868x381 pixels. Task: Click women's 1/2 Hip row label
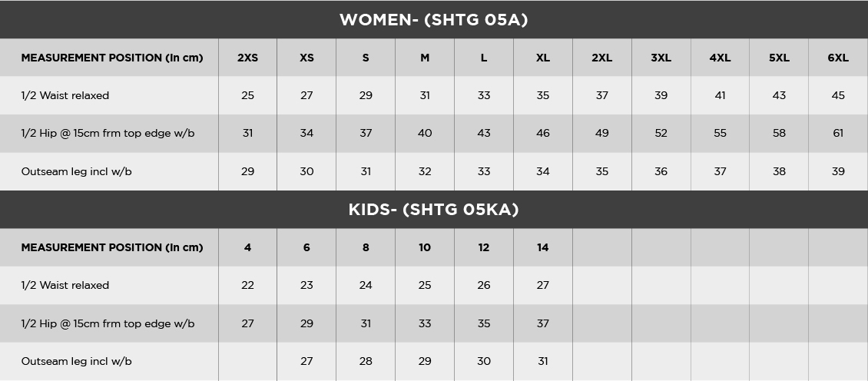108,134
